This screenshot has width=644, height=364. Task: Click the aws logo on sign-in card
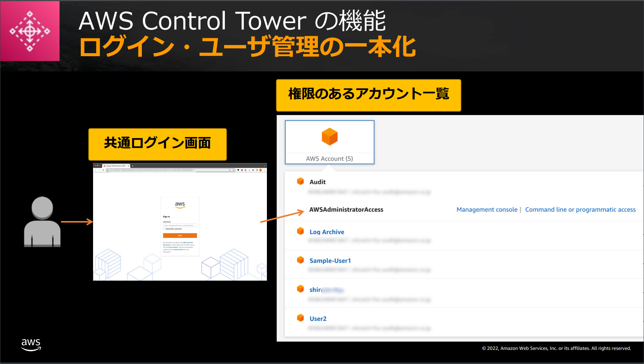180,205
